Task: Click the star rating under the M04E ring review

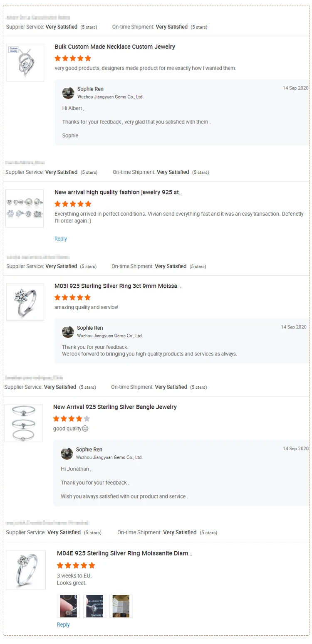Action: click(x=76, y=565)
